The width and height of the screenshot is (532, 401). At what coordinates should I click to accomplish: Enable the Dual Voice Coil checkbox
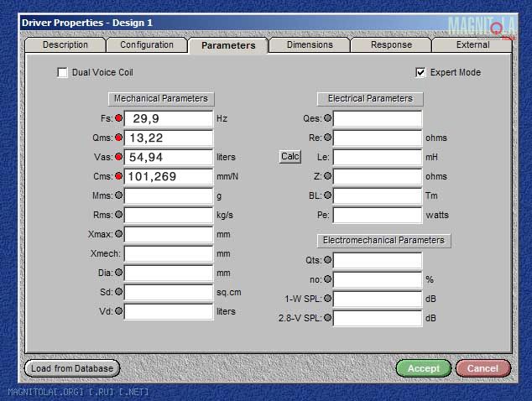(x=62, y=73)
